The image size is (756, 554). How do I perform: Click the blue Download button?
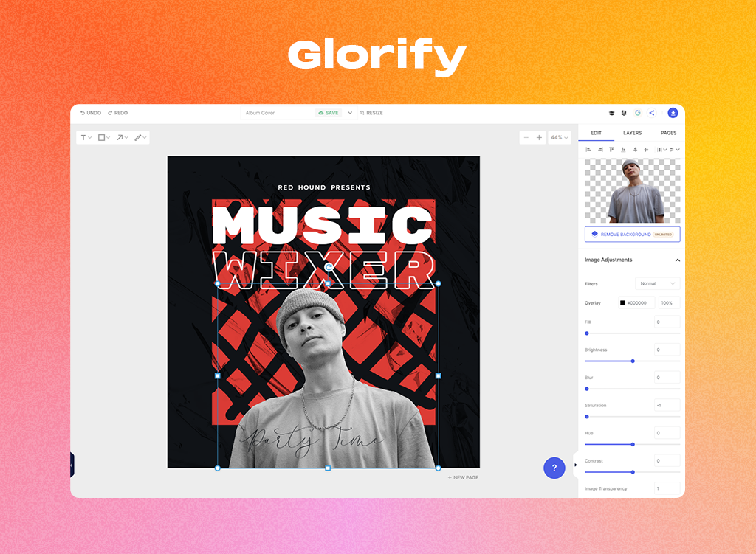[x=673, y=113]
